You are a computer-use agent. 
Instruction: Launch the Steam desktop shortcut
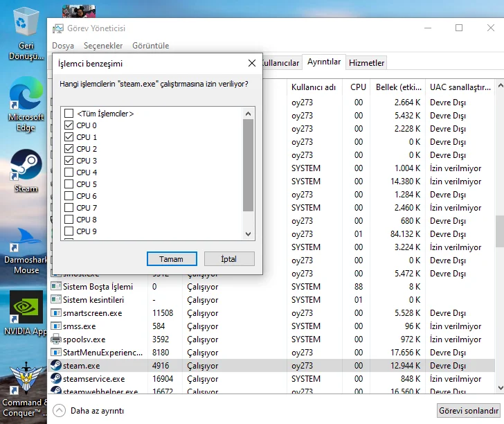26,170
